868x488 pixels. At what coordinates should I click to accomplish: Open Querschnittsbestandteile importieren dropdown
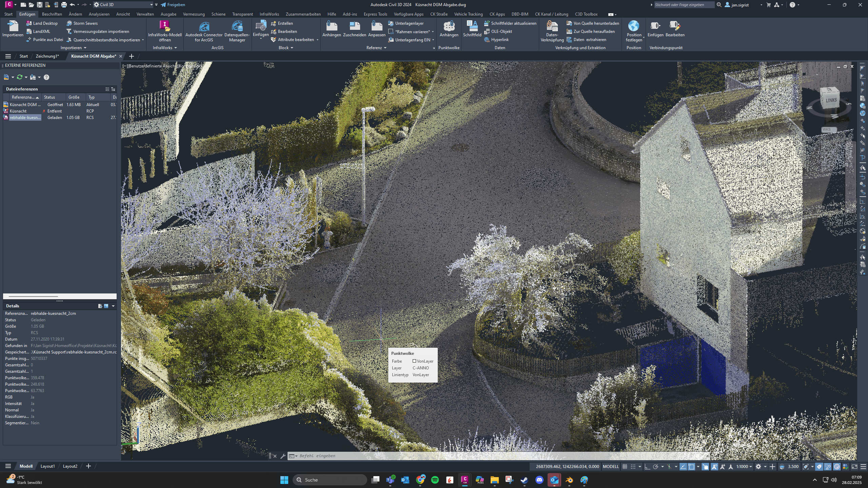click(143, 40)
